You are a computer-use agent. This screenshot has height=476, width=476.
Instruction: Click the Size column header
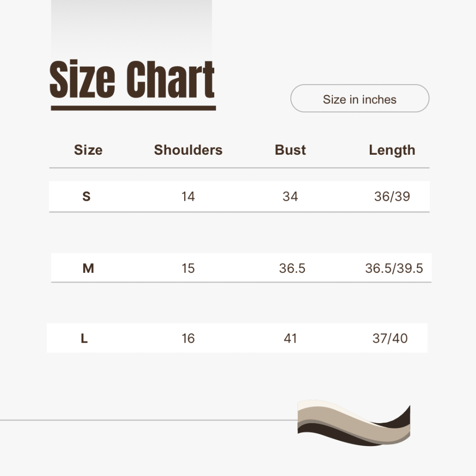(x=89, y=150)
